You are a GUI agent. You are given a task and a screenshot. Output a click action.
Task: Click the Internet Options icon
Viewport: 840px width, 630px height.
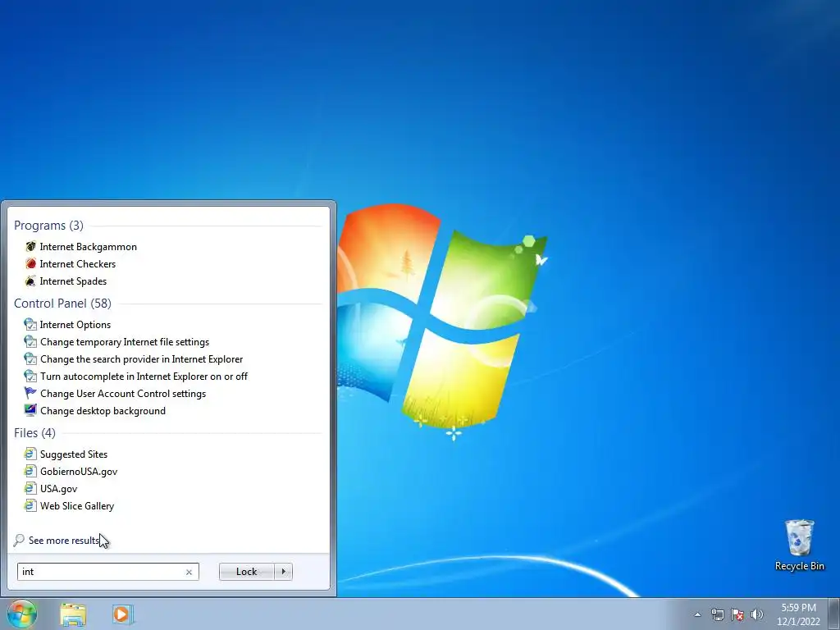click(30, 325)
